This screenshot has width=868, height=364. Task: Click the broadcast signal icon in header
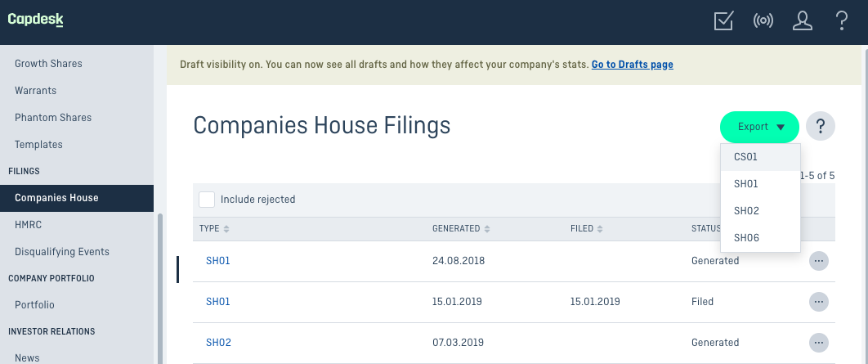click(x=763, y=21)
